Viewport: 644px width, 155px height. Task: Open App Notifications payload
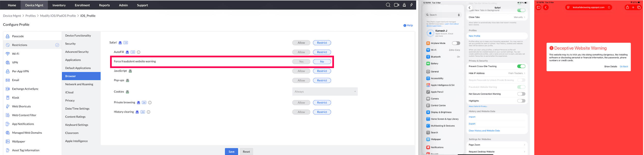coord(32,124)
